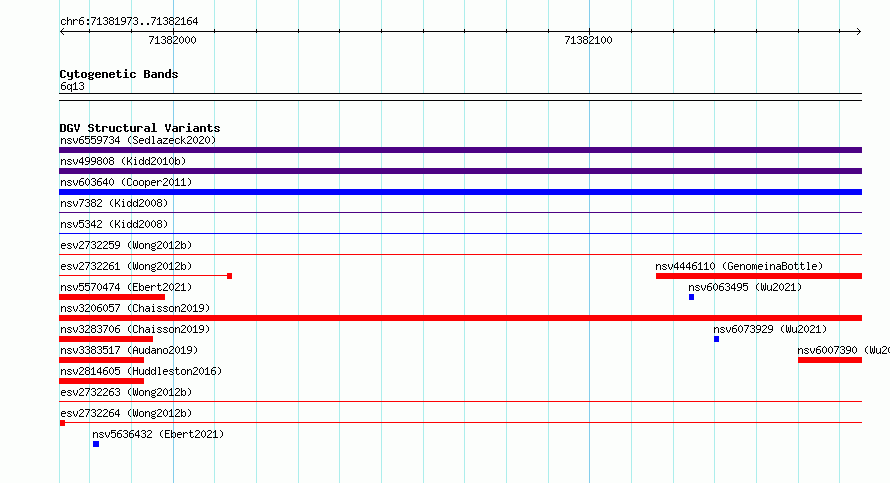Click the DGV Structural Variants track title
Image resolution: width=890 pixels, height=483 pixels.
(x=140, y=128)
